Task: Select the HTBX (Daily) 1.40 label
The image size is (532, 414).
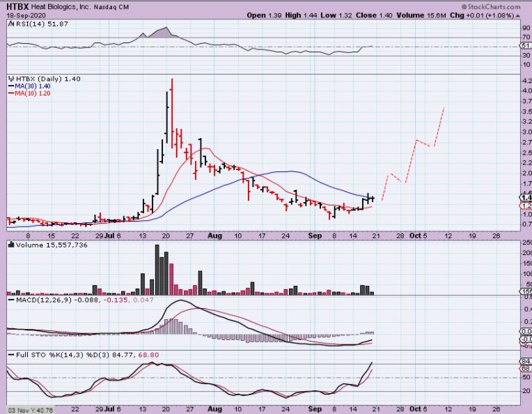Action: (x=48, y=79)
